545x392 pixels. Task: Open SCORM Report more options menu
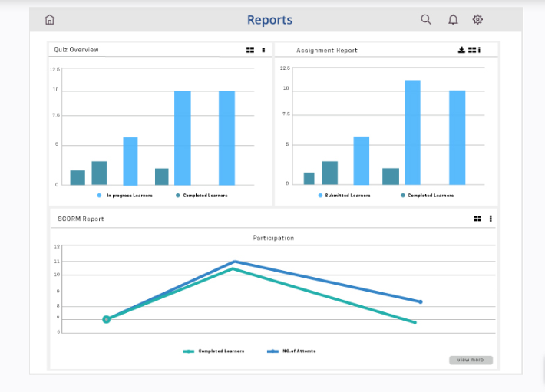click(x=490, y=219)
